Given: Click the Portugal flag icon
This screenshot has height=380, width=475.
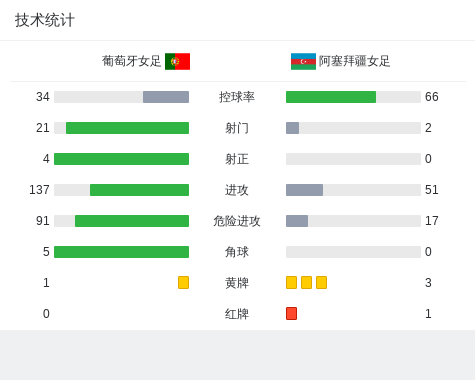Looking at the screenshot, I should click(177, 61).
